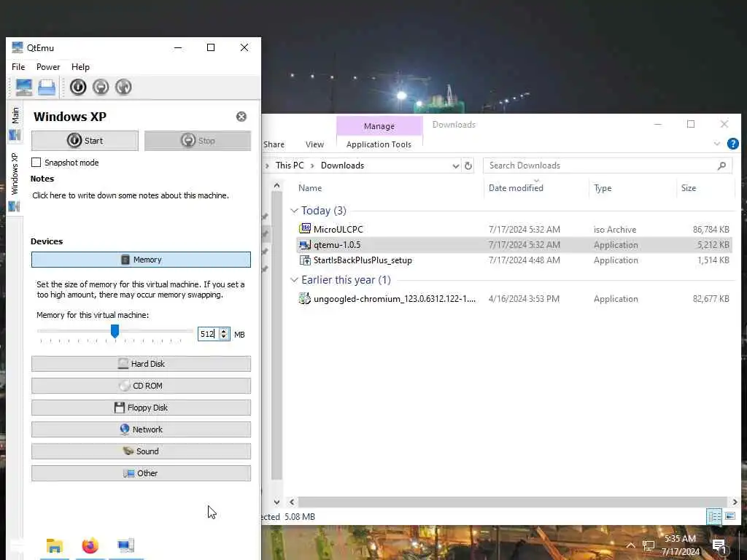The width and height of the screenshot is (747, 560).
Task: Click Application Tools ribbon tab
Action: tap(379, 144)
